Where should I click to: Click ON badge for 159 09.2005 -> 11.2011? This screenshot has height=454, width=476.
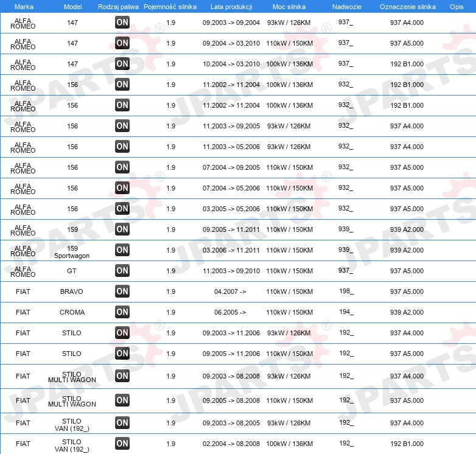click(x=122, y=229)
